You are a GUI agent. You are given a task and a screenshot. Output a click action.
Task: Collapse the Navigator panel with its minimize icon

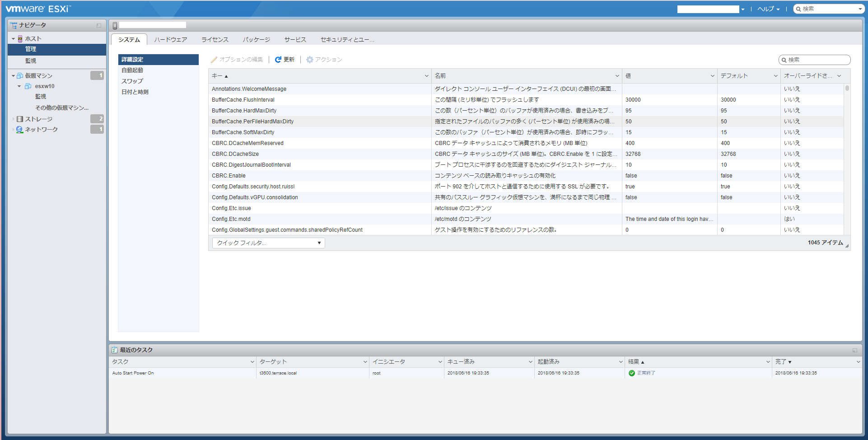pyautogui.click(x=99, y=25)
